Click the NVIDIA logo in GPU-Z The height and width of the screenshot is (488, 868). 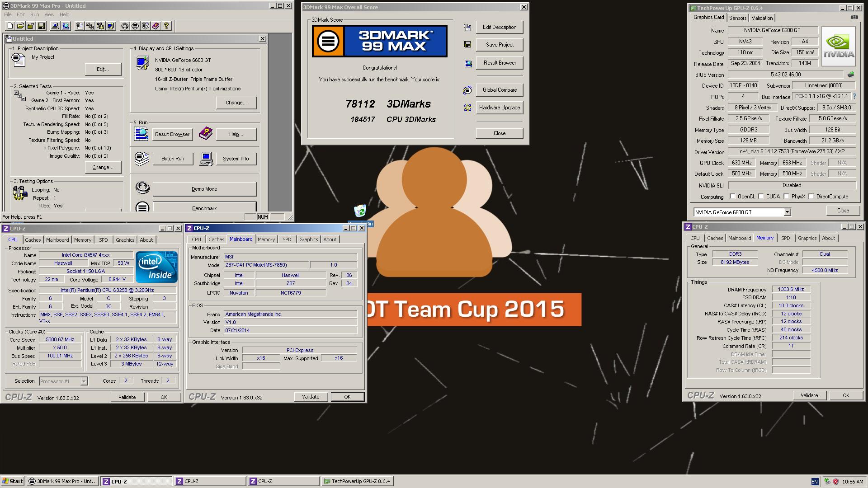click(x=839, y=47)
